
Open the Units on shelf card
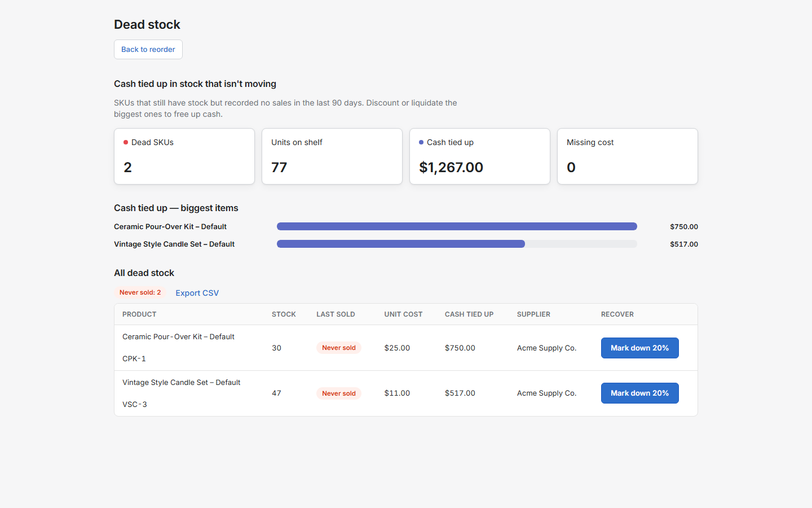(x=332, y=156)
